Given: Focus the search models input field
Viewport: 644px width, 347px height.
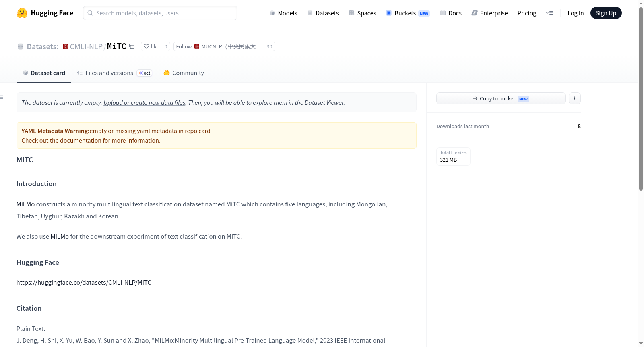Looking at the screenshot, I should (160, 13).
